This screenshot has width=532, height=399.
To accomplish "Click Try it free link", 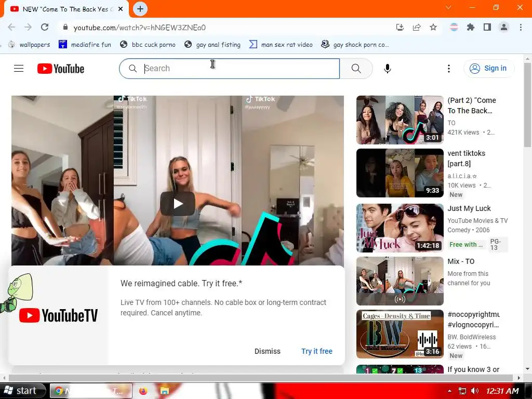I will click(x=317, y=351).
